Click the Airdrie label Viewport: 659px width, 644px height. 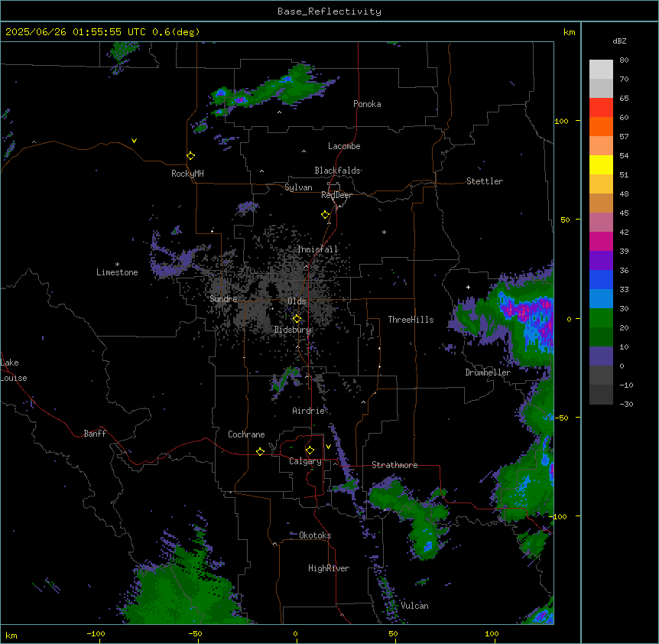coord(308,411)
